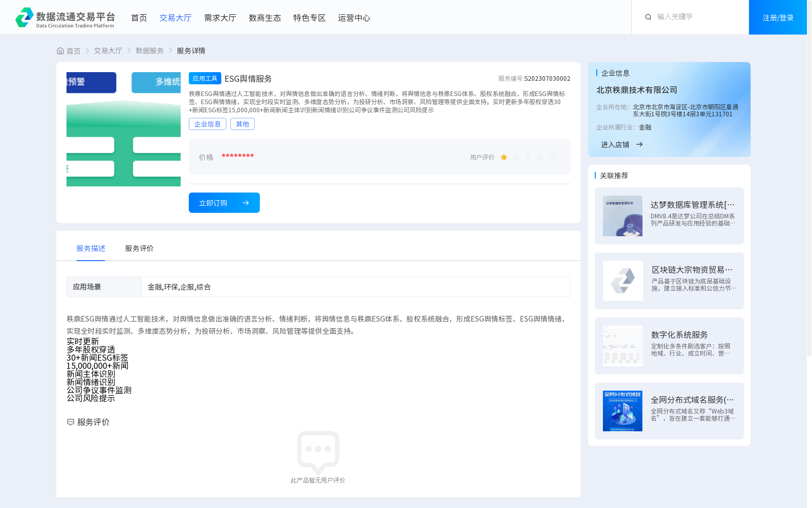Screen dimensions: 812x508
Task: Click service number S202307030002
Action: (x=547, y=79)
